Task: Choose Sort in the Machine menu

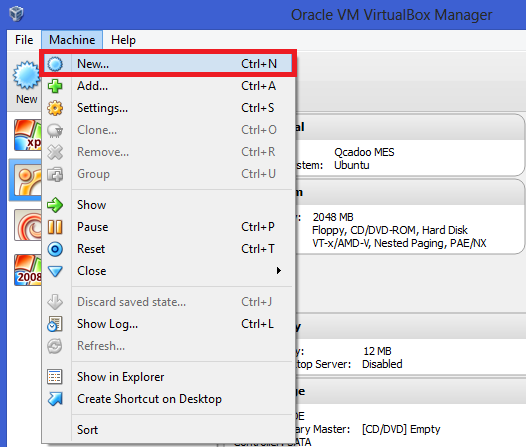Action: (x=168, y=430)
